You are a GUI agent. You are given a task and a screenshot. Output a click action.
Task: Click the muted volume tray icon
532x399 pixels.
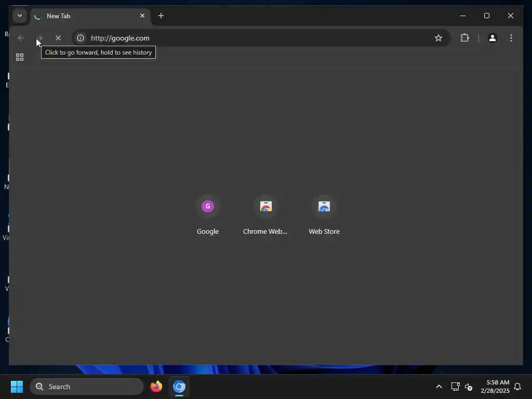point(469,387)
